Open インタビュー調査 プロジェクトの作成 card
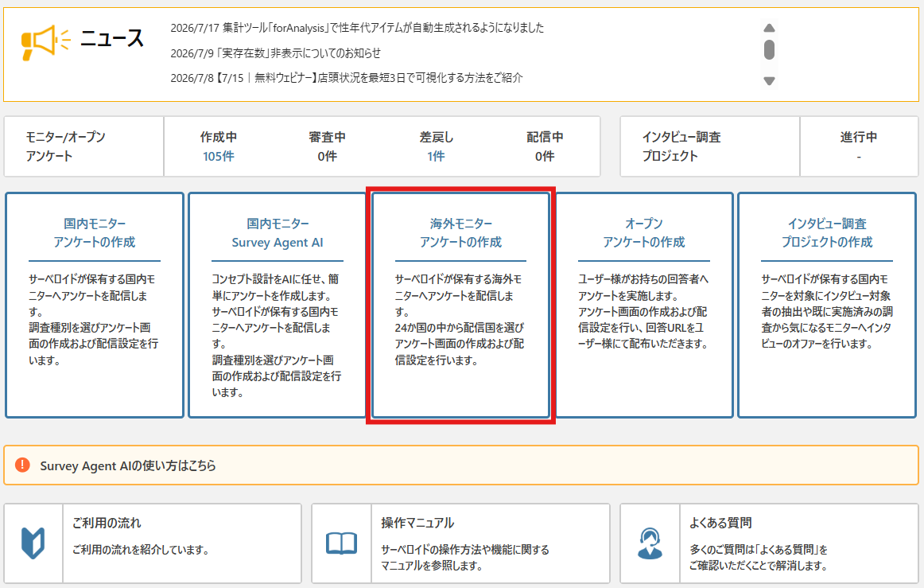The height and width of the screenshot is (588, 924). click(x=827, y=305)
